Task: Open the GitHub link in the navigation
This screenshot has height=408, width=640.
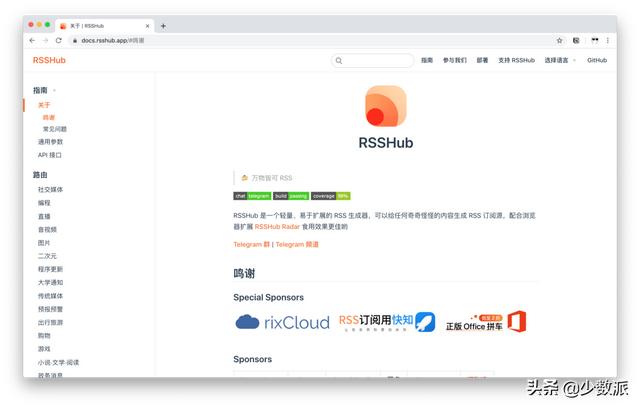Action: tap(597, 60)
